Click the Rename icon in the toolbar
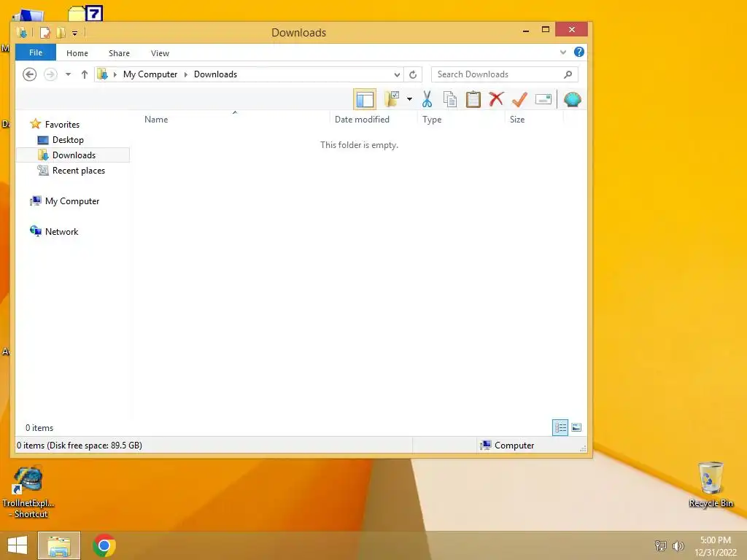The width and height of the screenshot is (747, 560). point(543,99)
